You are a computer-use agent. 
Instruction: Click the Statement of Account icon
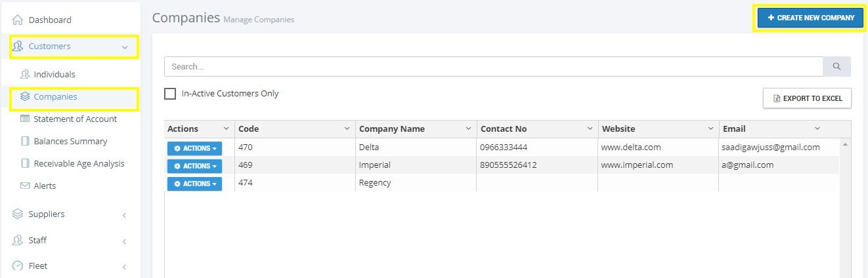pyautogui.click(x=25, y=119)
